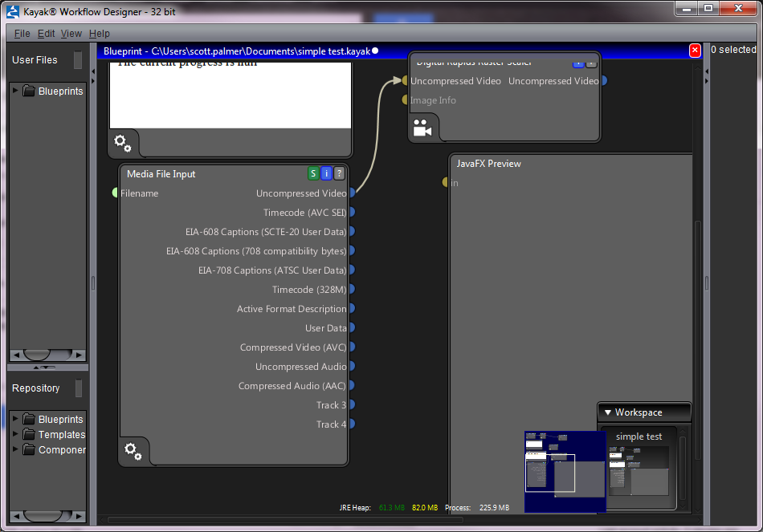Click the blue info icon on Media File Input

[x=327, y=173]
